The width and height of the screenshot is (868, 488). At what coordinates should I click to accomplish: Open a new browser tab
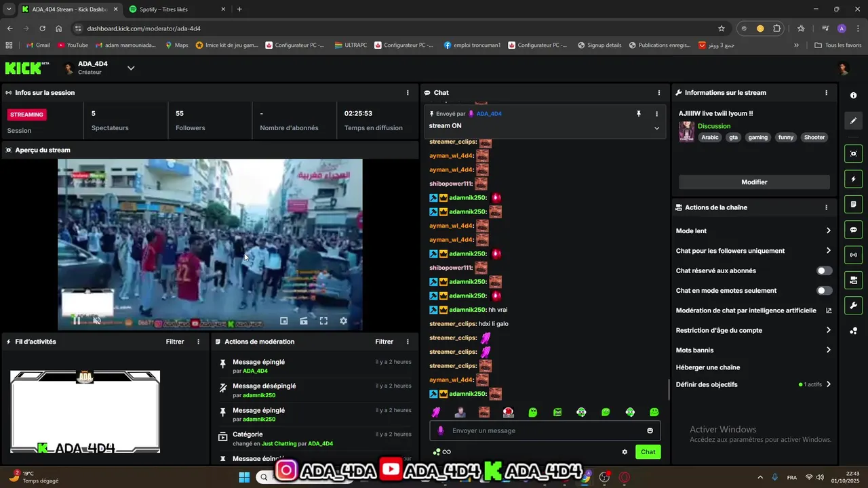(x=239, y=9)
